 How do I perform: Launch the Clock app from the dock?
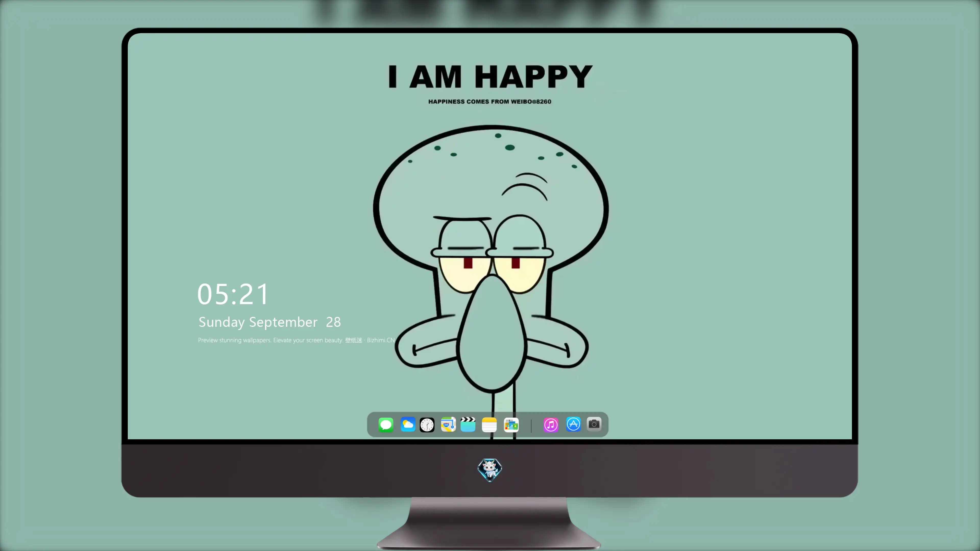point(427,424)
